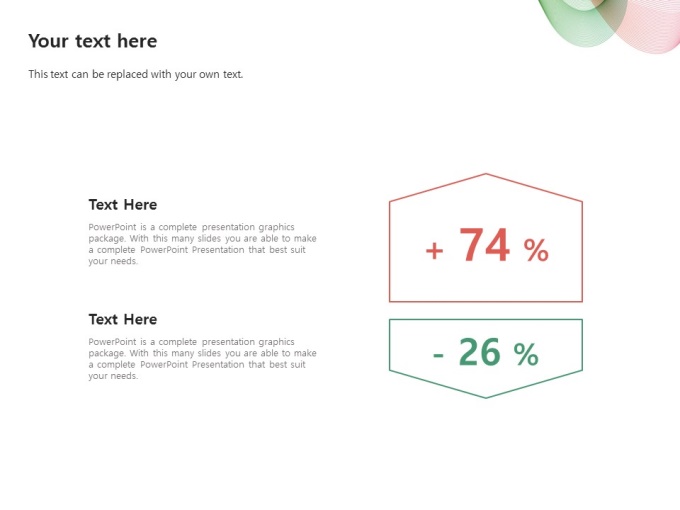The height and width of the screenshot is (510, 680).
Task: Select the green pentagon outline's top edge
Action: (486, 320)
